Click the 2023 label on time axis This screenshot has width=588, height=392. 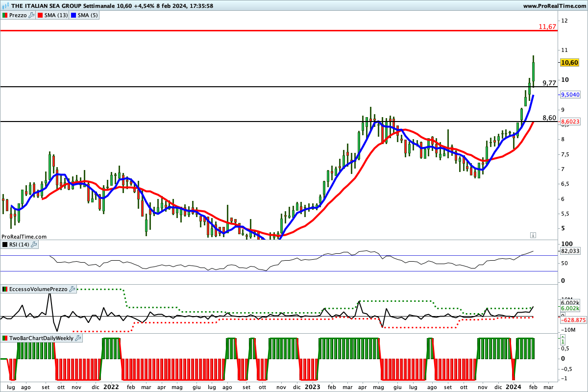313,387
